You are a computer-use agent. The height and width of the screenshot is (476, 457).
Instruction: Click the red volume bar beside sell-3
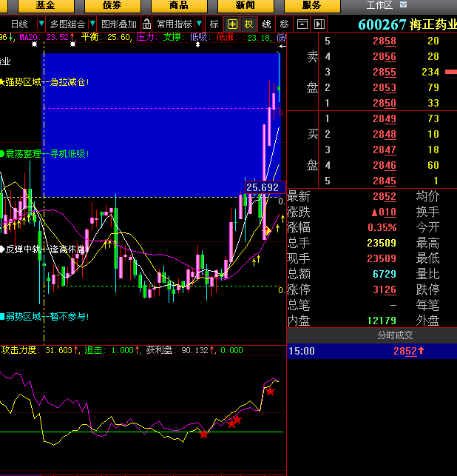pyautogui.click(x=450, y=72)
